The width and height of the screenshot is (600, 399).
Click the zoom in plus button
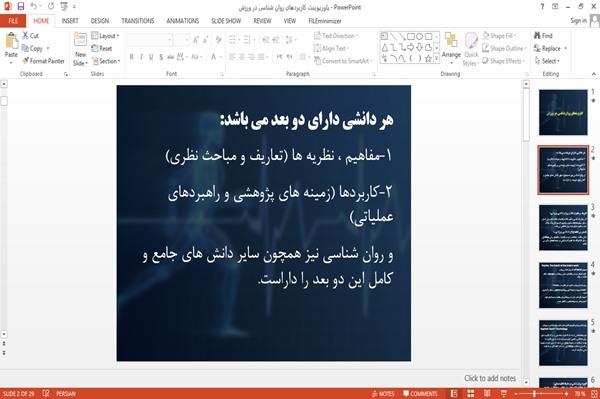tap(566, 393)
